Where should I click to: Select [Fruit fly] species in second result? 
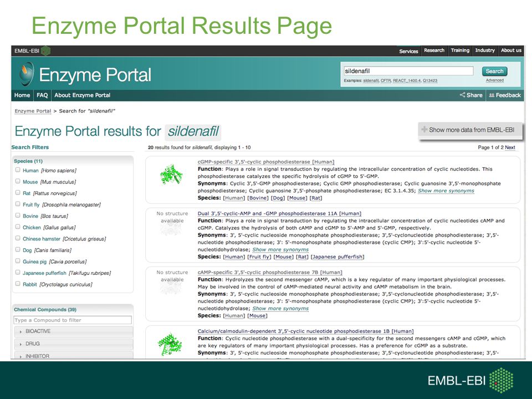pos(259,257)
